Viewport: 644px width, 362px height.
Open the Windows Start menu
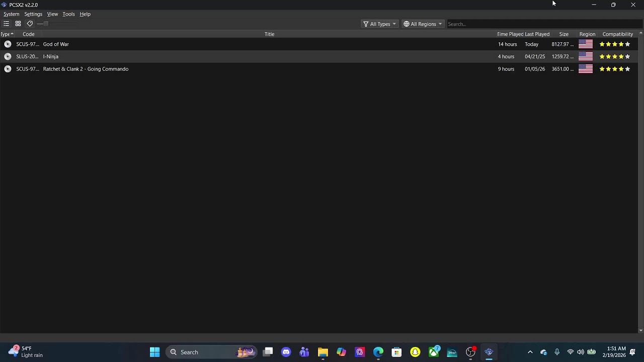[154, 352]
